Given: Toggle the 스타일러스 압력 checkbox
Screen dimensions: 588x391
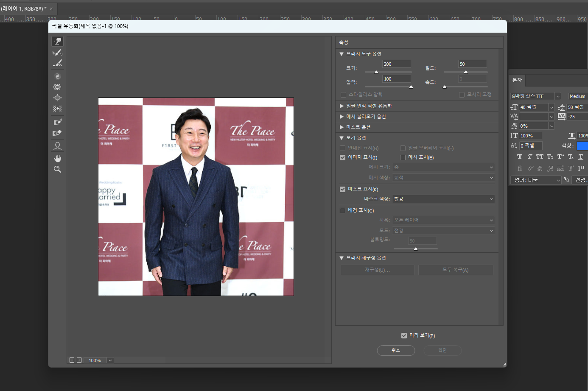Looking at the screenshot, I should (x=343, y=95).
